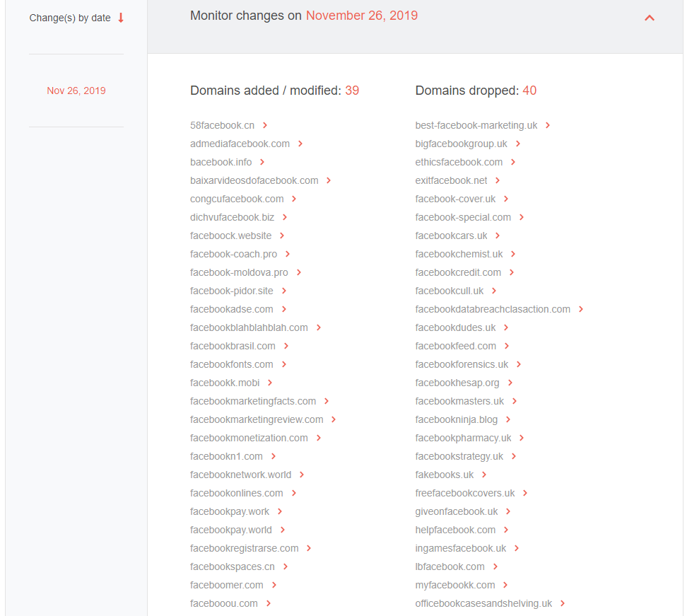The height and width of the screenshot is (616, 692).
Task: Open facebookspaces.cn domain link
Action: pyautogui.click(x=232, y=567)
